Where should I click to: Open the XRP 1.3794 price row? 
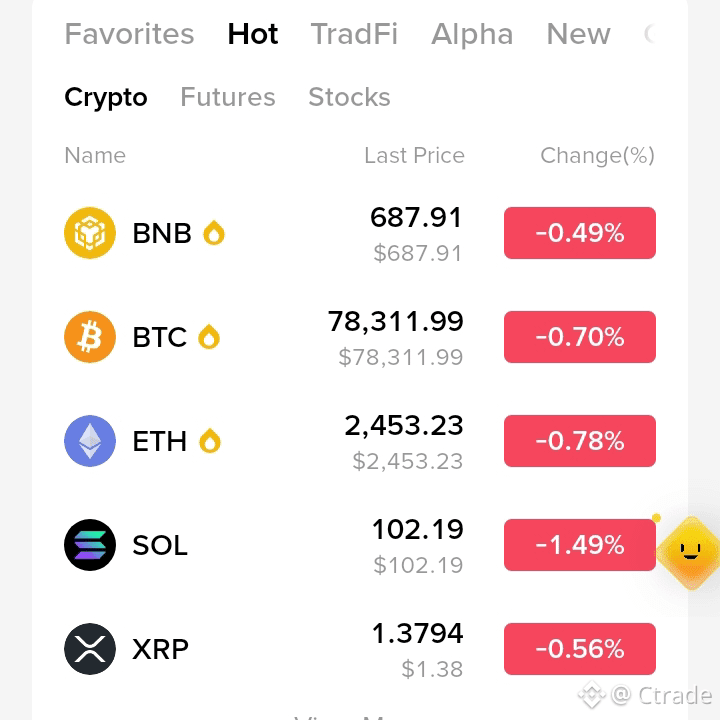pyautogui.click(x=360, y=649)
